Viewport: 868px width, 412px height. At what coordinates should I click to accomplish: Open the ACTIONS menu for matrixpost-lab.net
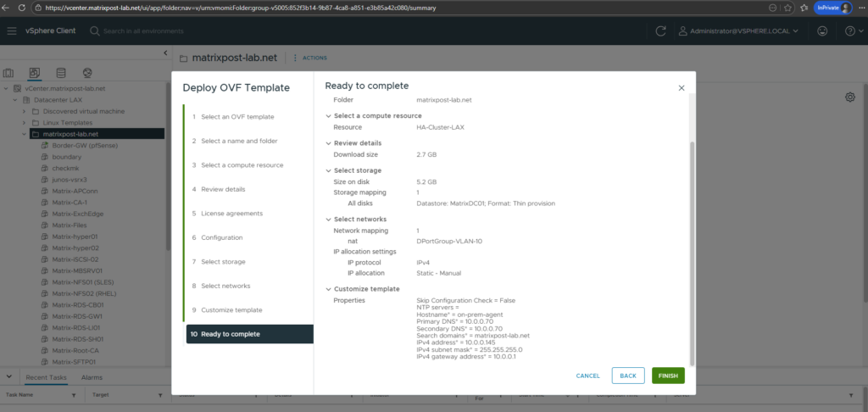pyautogui.click(x=310, y=58)
